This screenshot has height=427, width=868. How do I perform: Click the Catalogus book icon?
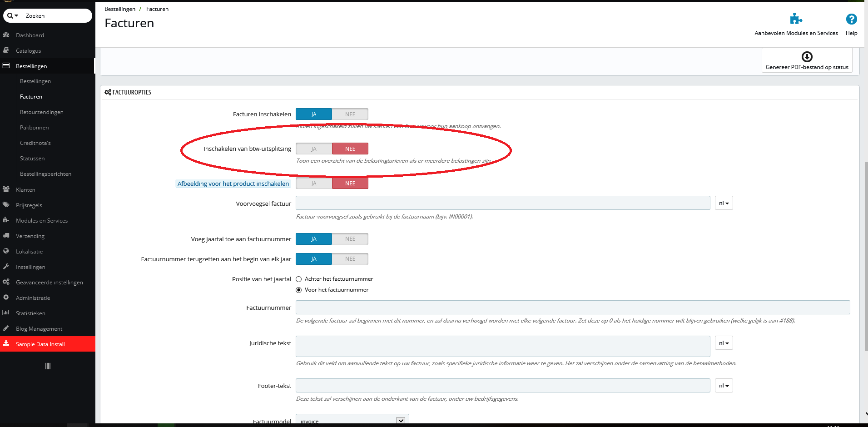pos(6,50)
